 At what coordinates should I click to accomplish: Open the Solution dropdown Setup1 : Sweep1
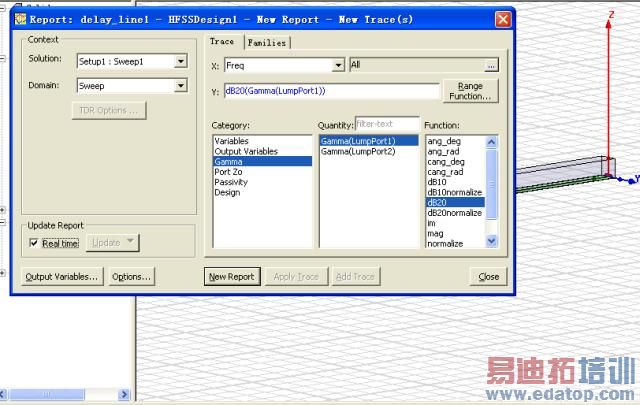click(180, 61)
